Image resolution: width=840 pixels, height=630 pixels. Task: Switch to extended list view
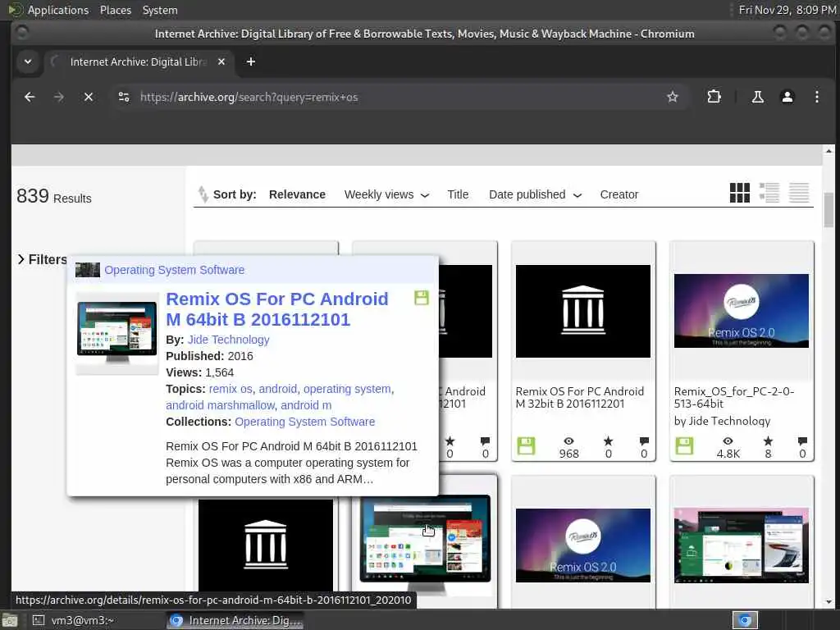point(769,193)
